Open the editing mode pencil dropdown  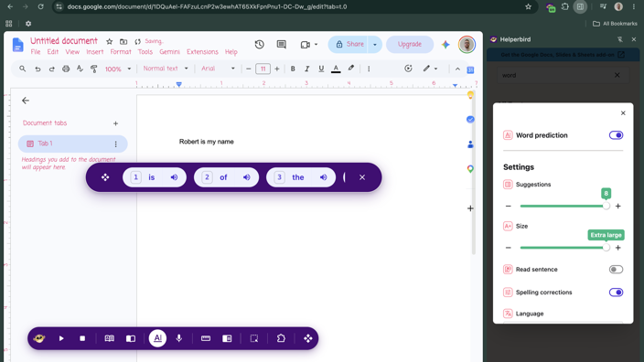click(x=430, y=69)
